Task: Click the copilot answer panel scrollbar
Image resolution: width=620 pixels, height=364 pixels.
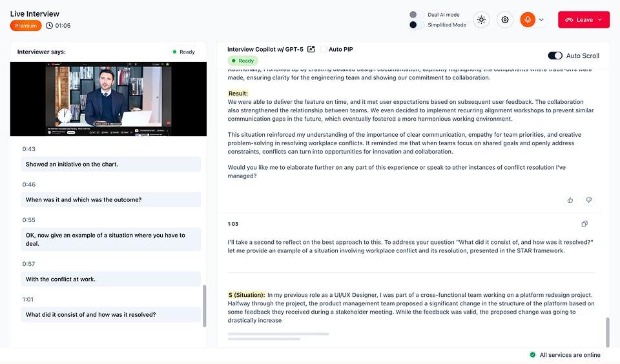Action: tap(608, 332)
